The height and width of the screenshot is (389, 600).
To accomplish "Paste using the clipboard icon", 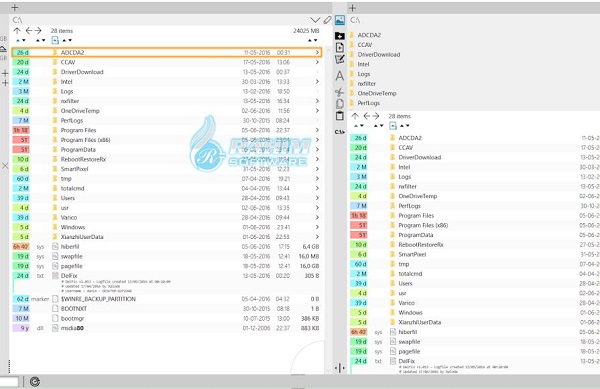I will click(339, 116).
